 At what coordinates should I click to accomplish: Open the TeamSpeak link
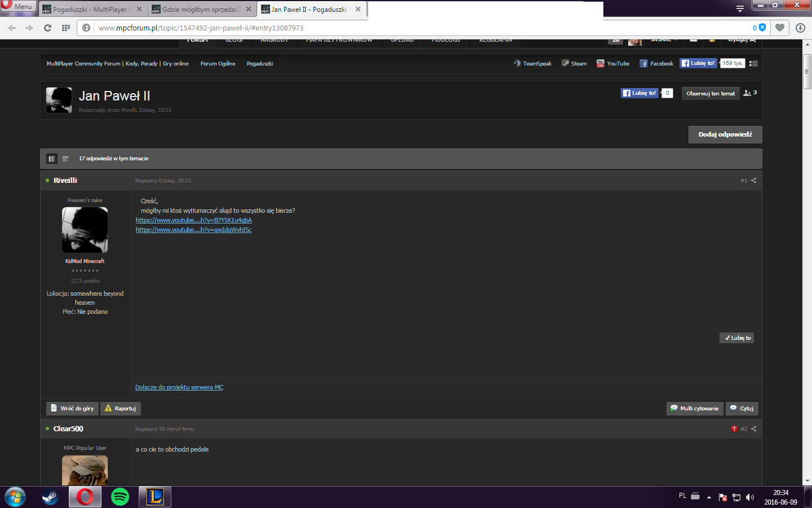(x=532, y=64)
